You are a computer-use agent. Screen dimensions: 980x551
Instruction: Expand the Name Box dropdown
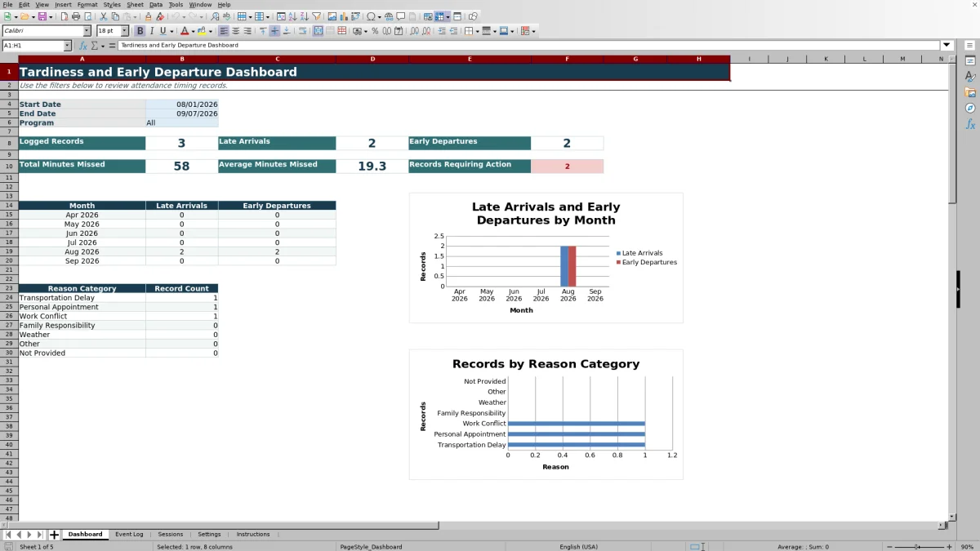pyautogui.click(x=67, y=46)
